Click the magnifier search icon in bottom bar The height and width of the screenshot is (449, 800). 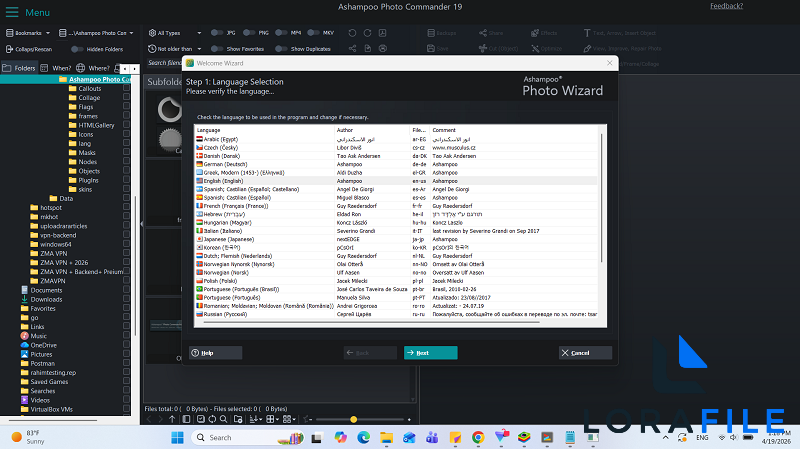point(223,419)
